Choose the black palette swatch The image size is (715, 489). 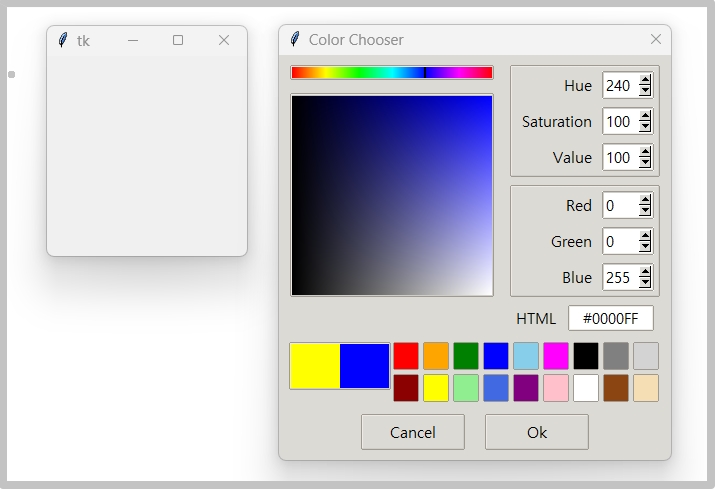tap(586, 356)
